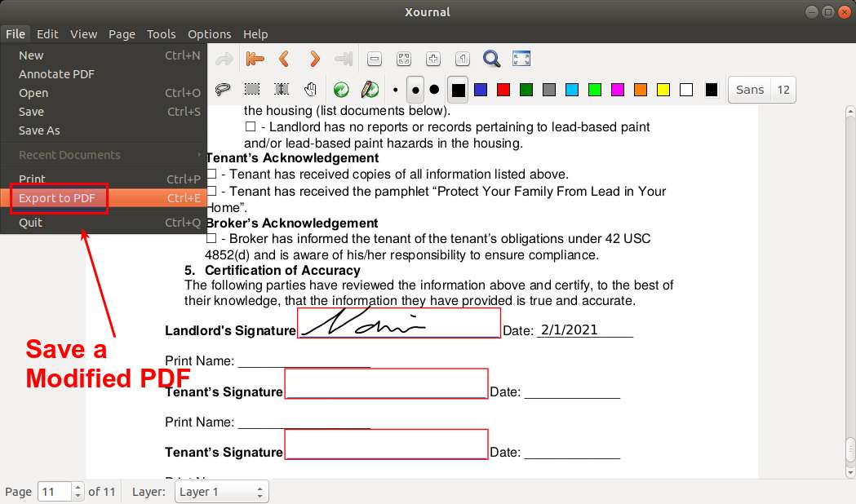Jump to the first page icon

click(255, 59)
